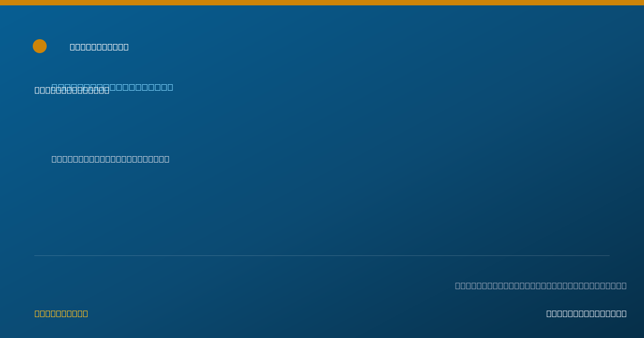Image resolution: width=644 pixels, height=338 pixels.
Task: Click the first character of the gray caption
Action: coord(458,285)
